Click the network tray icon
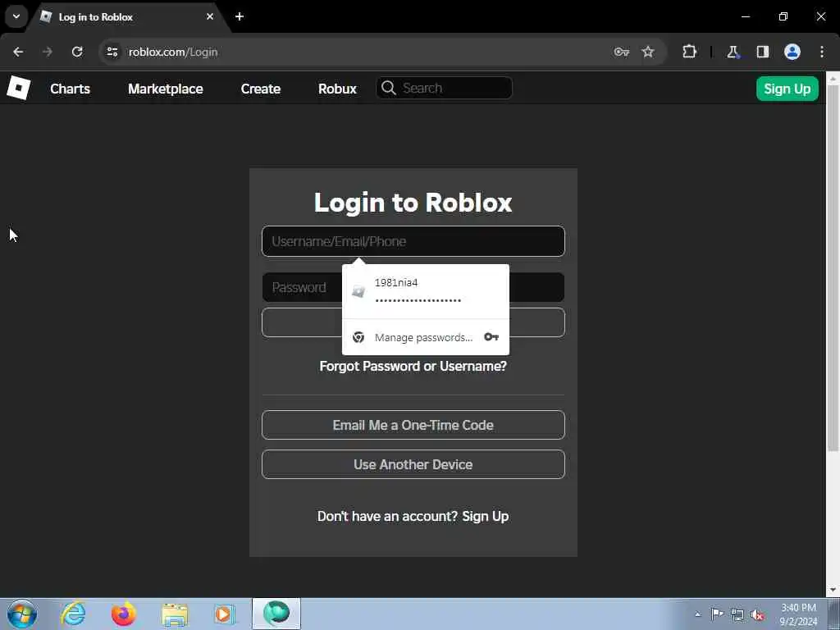 pyautogui.click(x=737, y=614)
